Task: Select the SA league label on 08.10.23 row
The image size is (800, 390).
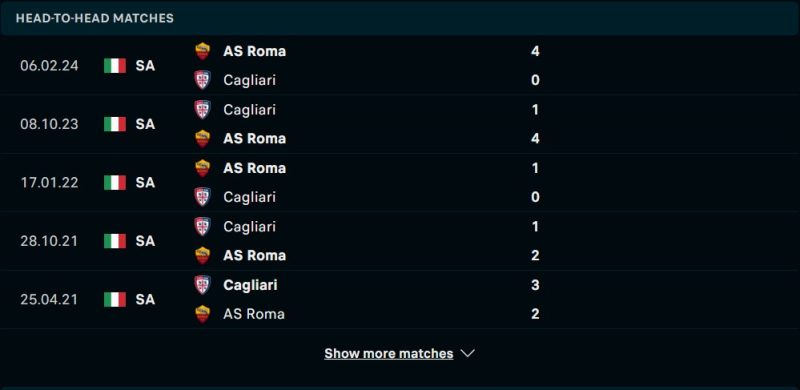Action: point(145,124)
